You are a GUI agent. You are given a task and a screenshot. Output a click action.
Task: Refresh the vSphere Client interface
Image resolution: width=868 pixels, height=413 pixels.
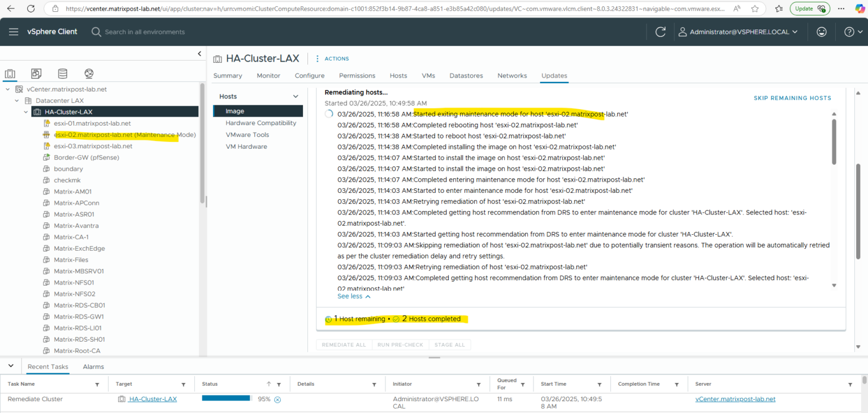(x=660, y=32)
